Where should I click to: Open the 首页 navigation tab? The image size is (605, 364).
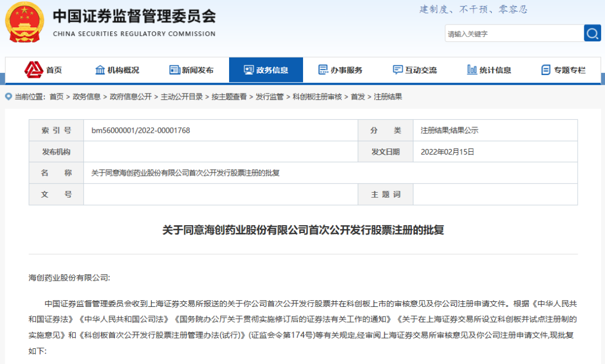click(x=43, y=70)
